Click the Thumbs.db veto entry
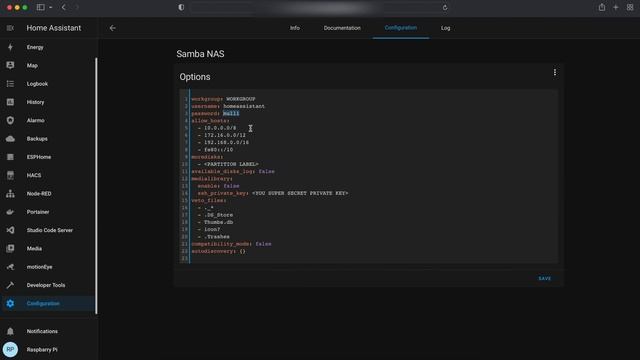 [218, 222]
